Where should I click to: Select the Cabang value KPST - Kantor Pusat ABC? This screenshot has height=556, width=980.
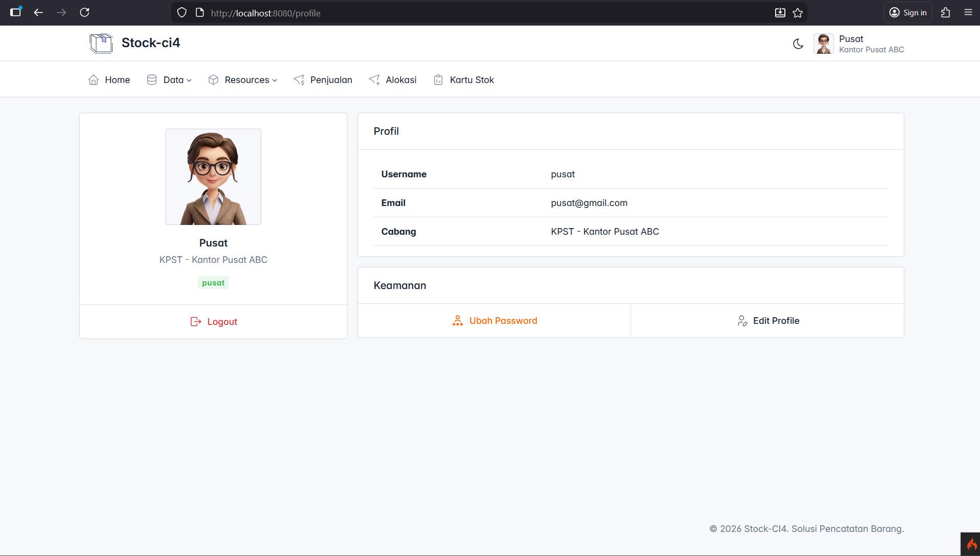(605, 232)
